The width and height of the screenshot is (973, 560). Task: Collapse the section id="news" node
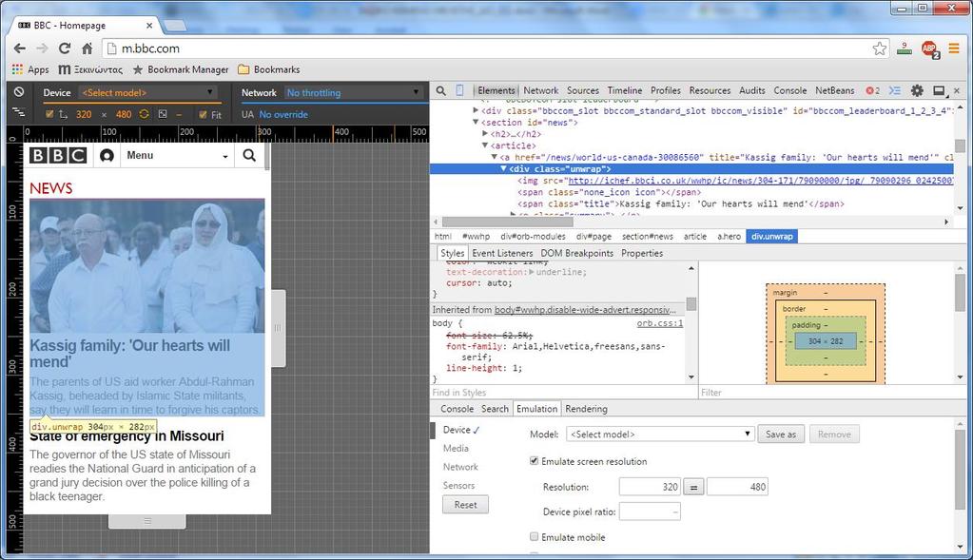pos(476,122)
